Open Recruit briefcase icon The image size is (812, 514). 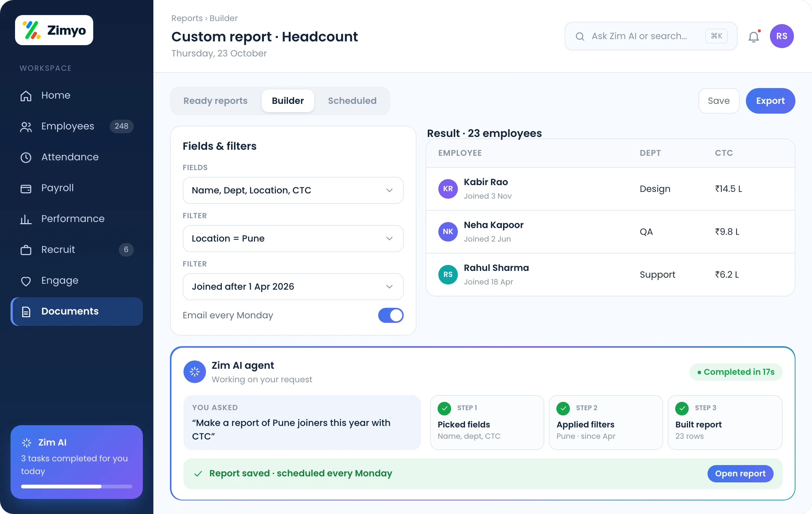pos(26,250)
